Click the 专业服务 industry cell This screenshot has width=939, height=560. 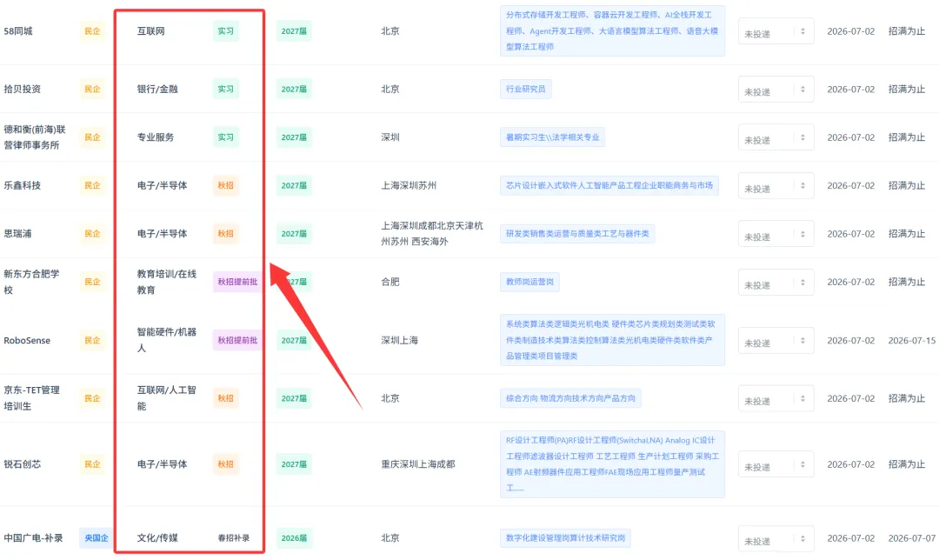coord(156,137)
